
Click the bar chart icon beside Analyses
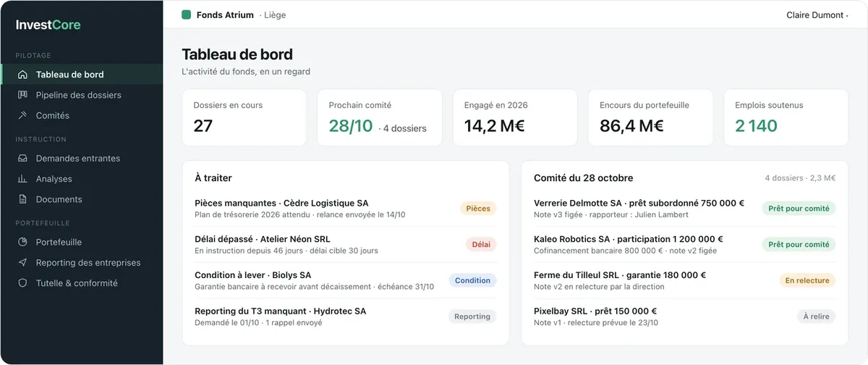[x=22, y=179]
